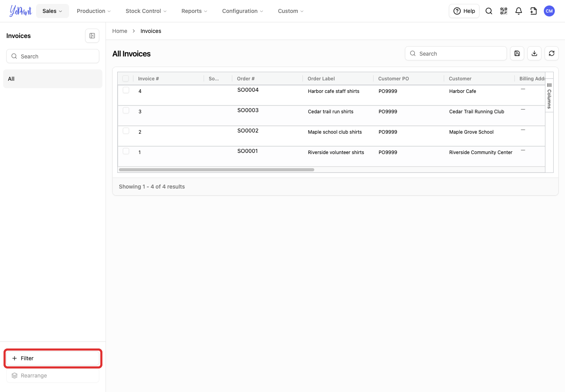Open the Columns side panel
This screenshot has height=392, width=565.
click(x=549, y=95)
